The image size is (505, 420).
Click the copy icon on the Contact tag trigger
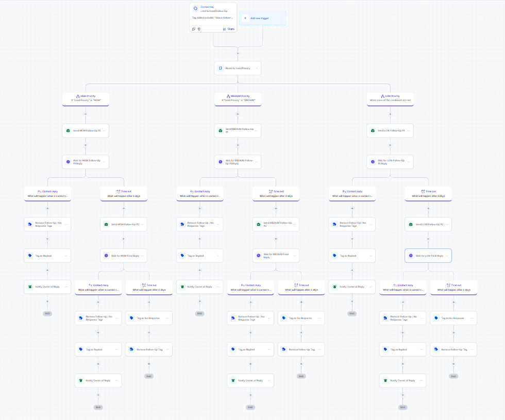pos(194,29)
